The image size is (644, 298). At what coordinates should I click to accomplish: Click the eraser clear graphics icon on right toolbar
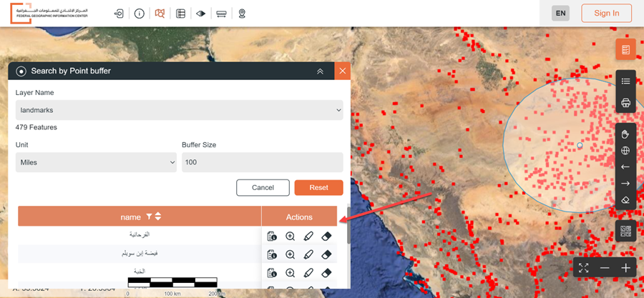click(x=625, y=200)
